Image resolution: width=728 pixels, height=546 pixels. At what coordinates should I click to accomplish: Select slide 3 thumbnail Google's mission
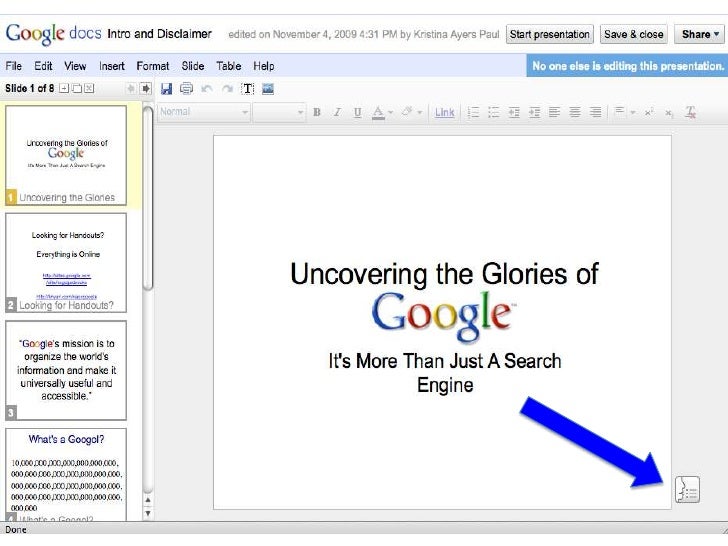pos(66,370)
